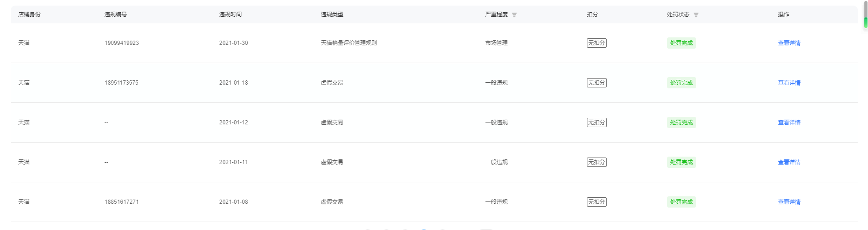Select the 违规时间 column header
868x230 pixels.
coord(230,14)
